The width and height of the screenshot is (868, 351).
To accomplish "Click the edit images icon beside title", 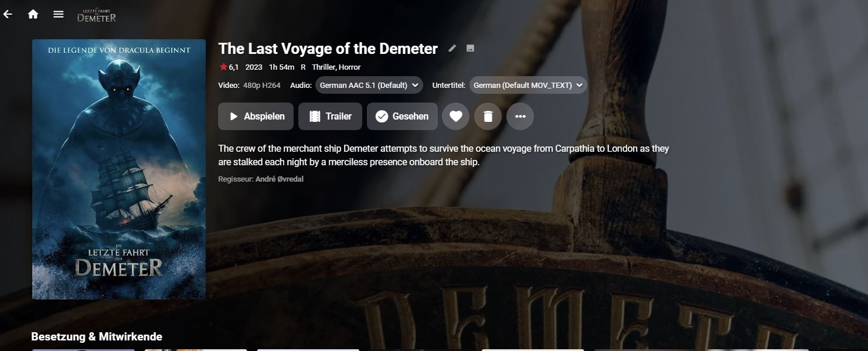I will [x=470, y=48].
